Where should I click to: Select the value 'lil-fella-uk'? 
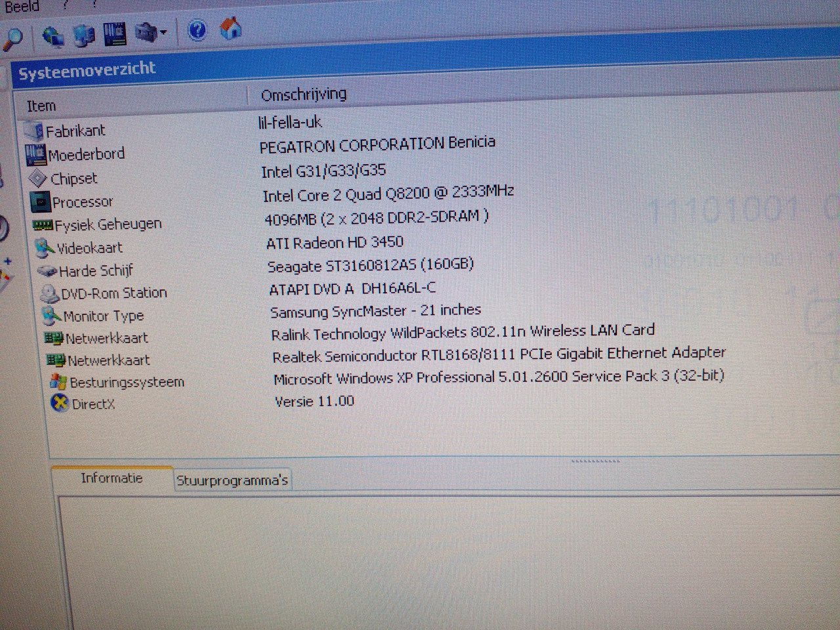tap(290, 122)
